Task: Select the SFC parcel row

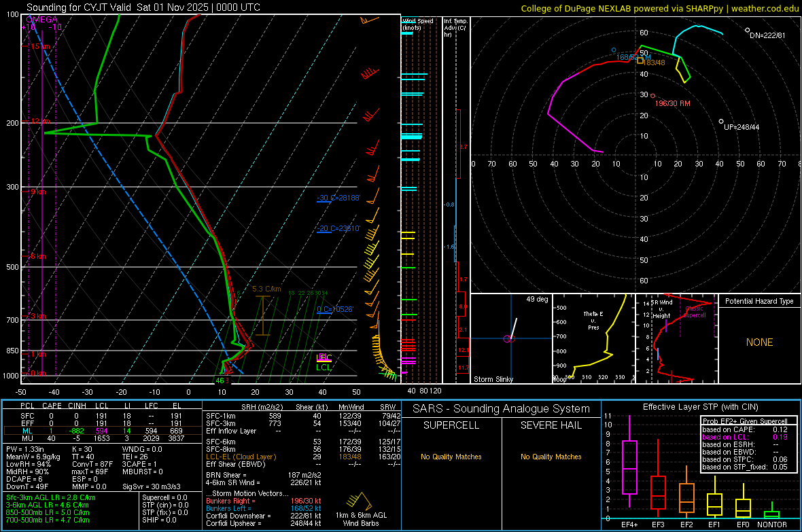Action: 102,416
